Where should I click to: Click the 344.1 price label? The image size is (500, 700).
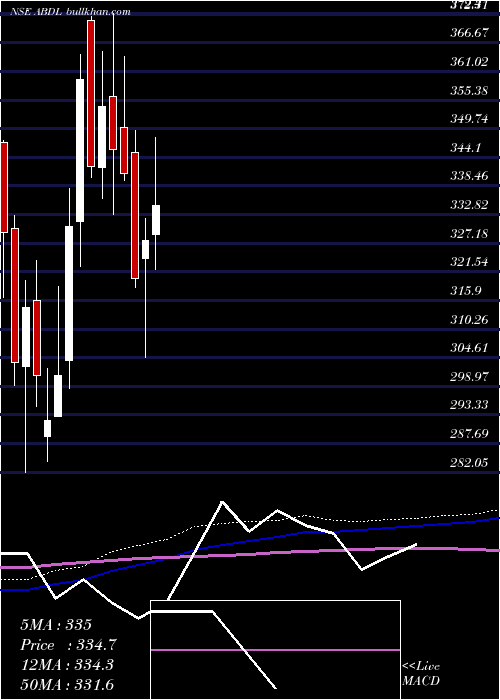466,147
